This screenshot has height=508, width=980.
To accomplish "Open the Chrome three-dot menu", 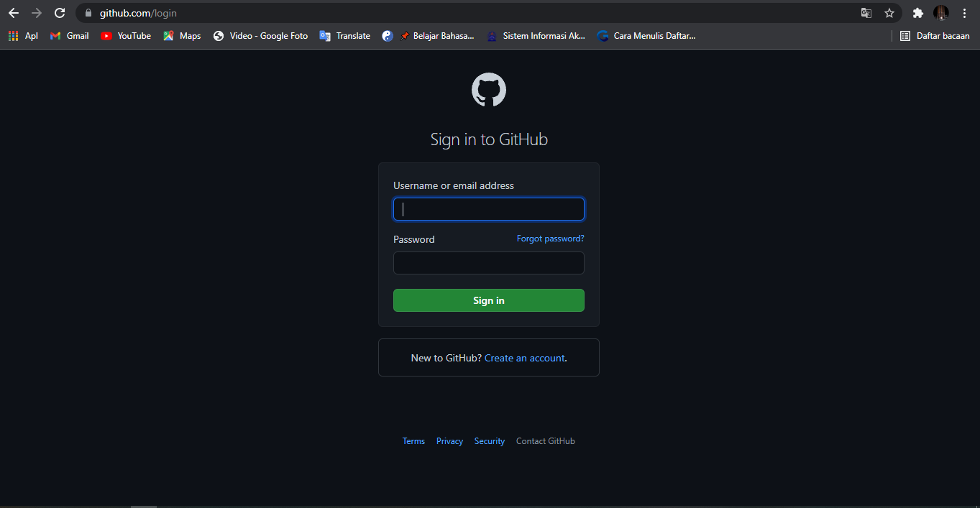I will (x=964, y=13).
